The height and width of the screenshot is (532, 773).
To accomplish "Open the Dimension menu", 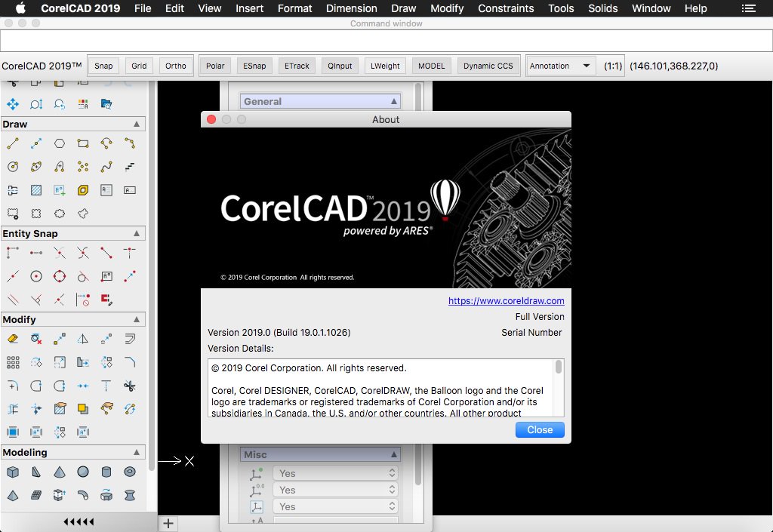I will click(x=352, y=8).
